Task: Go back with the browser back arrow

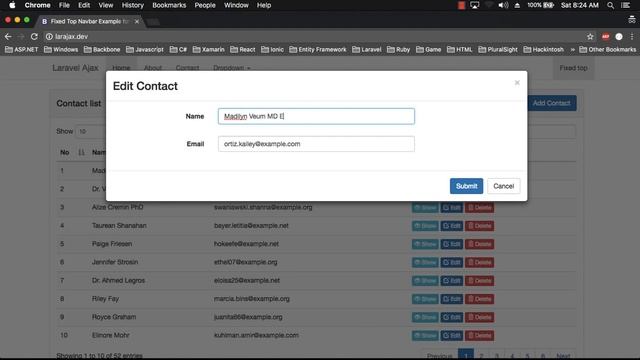Action: 8,37
